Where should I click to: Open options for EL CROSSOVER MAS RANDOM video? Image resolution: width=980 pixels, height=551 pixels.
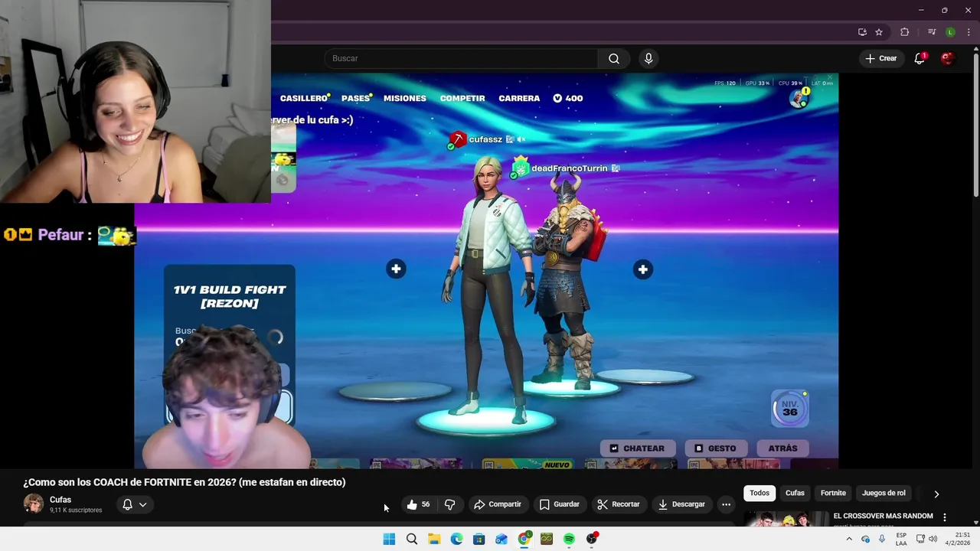[x=944, y=517]
